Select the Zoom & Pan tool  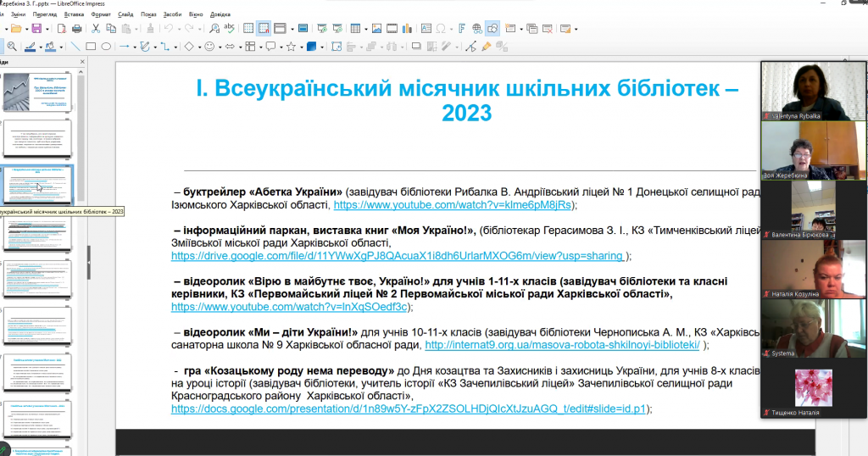tap(12, 47)
